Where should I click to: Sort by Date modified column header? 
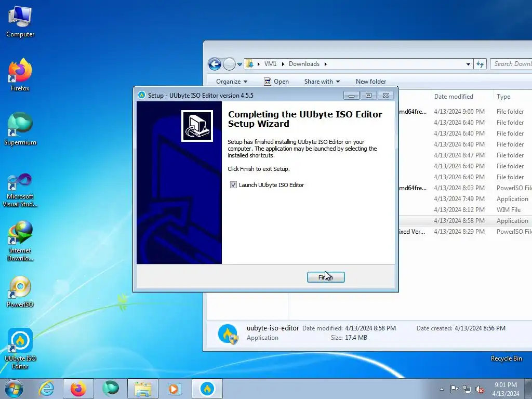(454, 96)
